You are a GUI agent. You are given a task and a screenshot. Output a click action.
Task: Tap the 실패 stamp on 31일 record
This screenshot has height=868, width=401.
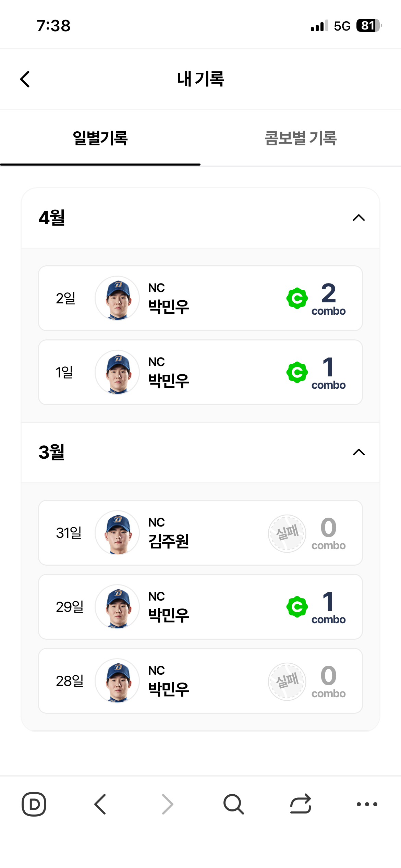[287, 533]
